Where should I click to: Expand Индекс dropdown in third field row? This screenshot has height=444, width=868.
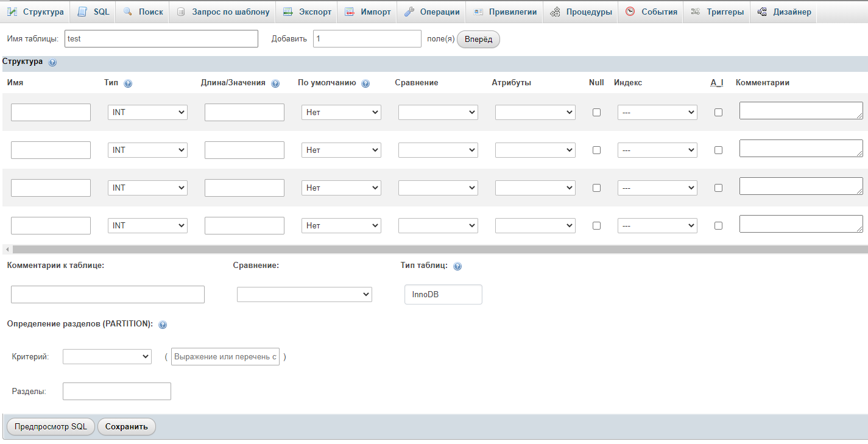(x=657, y=188)
